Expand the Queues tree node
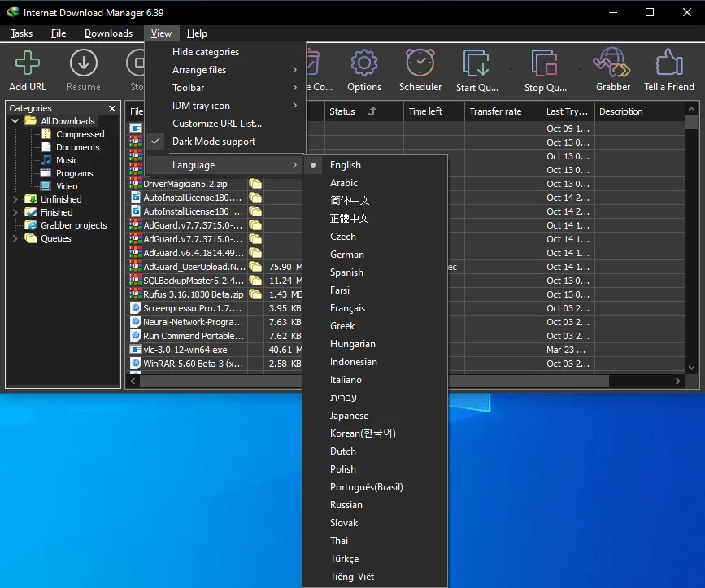 15,238
